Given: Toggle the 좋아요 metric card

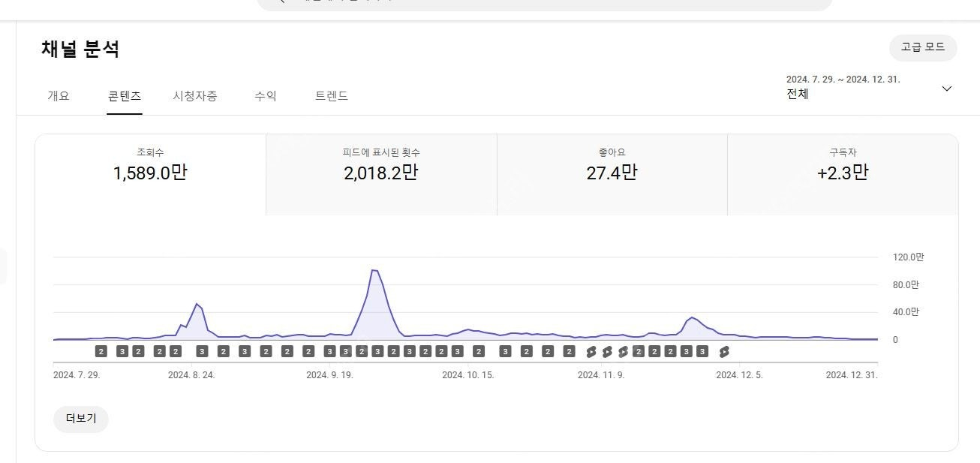Looking at the screenshot, I should tap(612, 173).
